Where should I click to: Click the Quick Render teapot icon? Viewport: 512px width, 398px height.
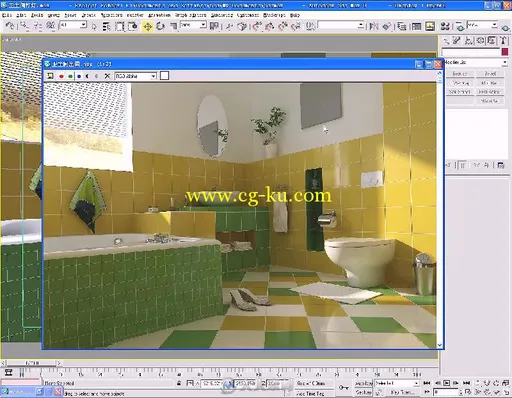(x=505, y=27)
